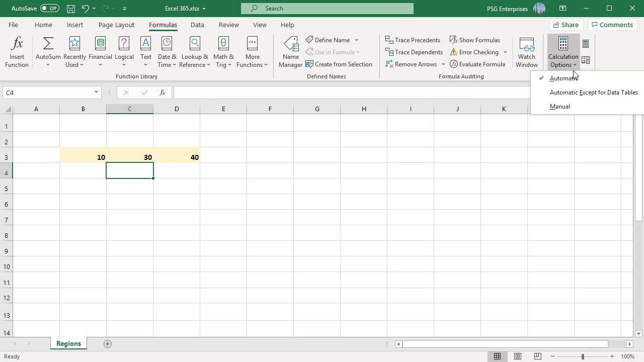Open the Regions sheet tab

pos(68,343)
